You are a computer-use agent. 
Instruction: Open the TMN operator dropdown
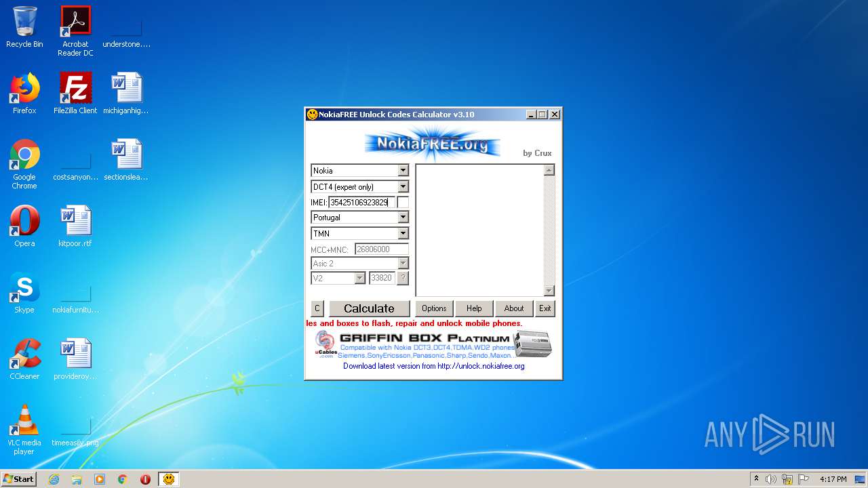pyautogui.click(x=403, y=234)
